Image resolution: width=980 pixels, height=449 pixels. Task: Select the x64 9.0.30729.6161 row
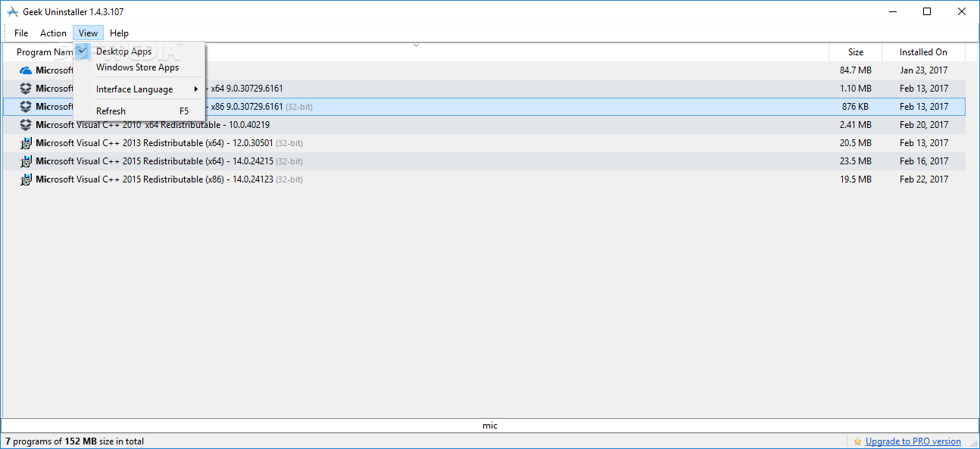click(484, 89)
